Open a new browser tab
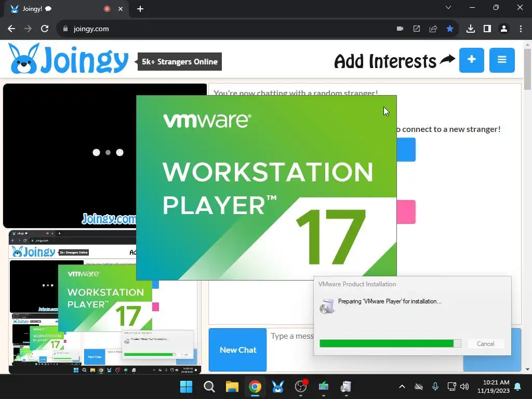532x399 pixels. click(x=140, y=9)
